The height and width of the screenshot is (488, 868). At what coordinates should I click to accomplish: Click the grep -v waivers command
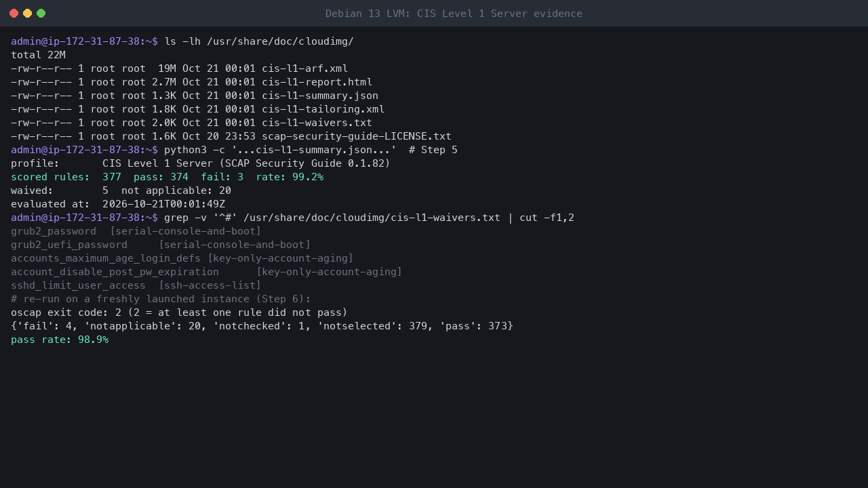[370, 218]
